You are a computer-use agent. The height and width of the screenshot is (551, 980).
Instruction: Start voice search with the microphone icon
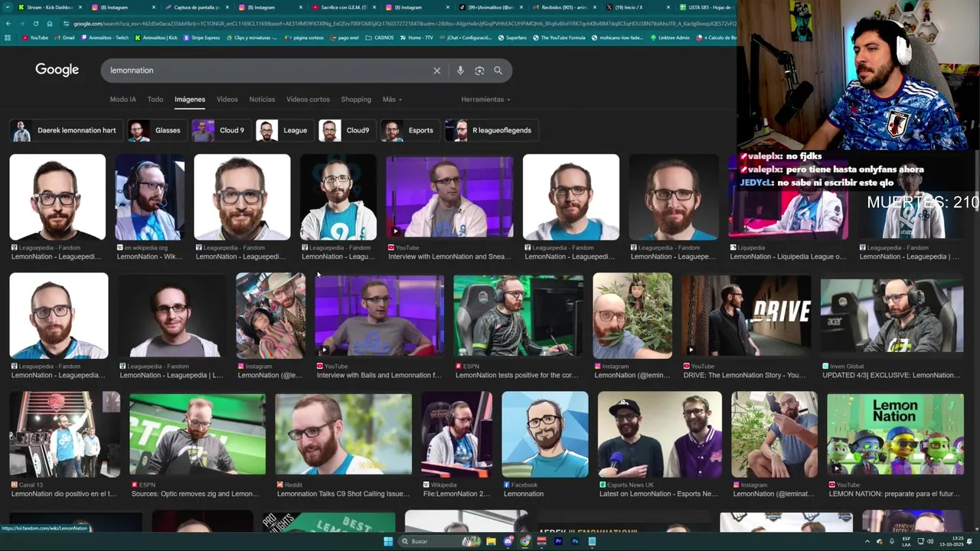pyautogui.click(x=460, y=70)
